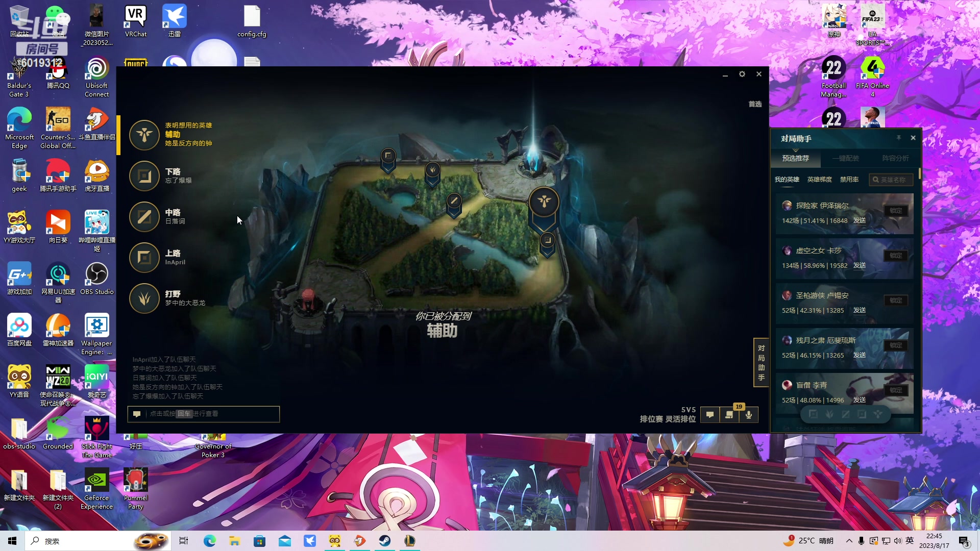
Task: Open the Baldur's Gate 3 desktop shortcut
Action: 19,77
